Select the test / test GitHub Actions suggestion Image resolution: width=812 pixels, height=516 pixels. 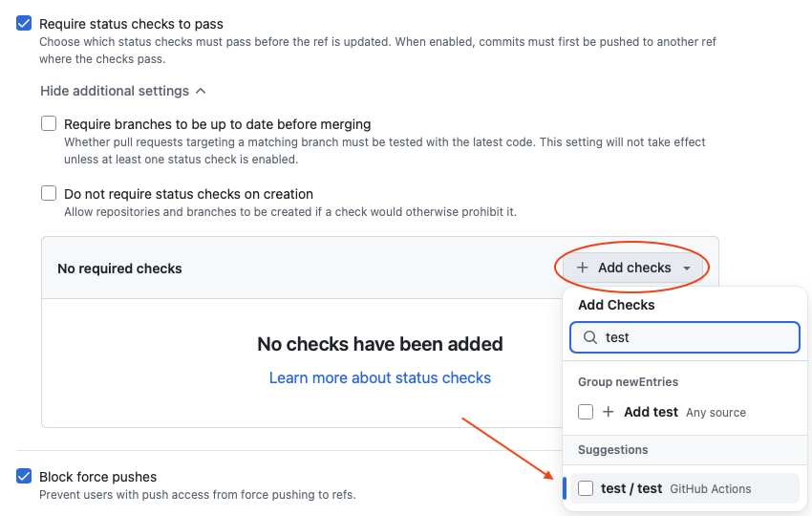(631, 488)
